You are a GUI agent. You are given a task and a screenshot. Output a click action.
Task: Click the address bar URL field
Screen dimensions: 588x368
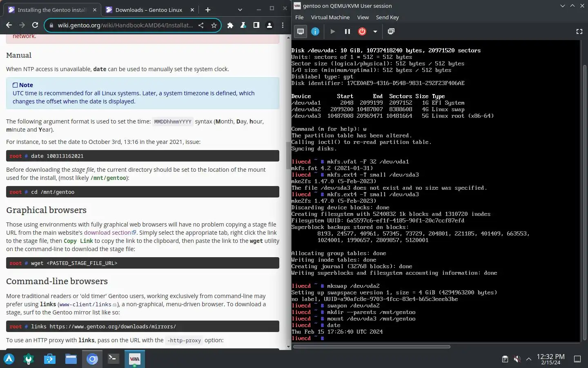125,25
